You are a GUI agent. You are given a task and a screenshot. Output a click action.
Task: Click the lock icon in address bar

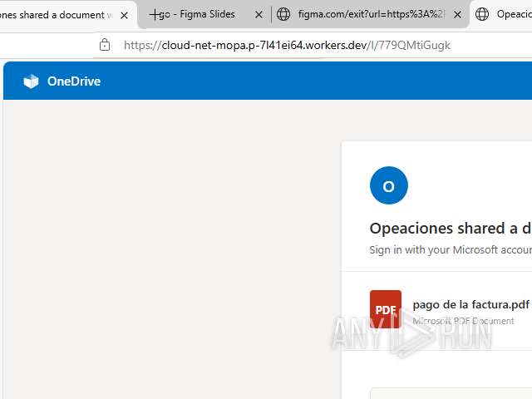click(105, 45)
